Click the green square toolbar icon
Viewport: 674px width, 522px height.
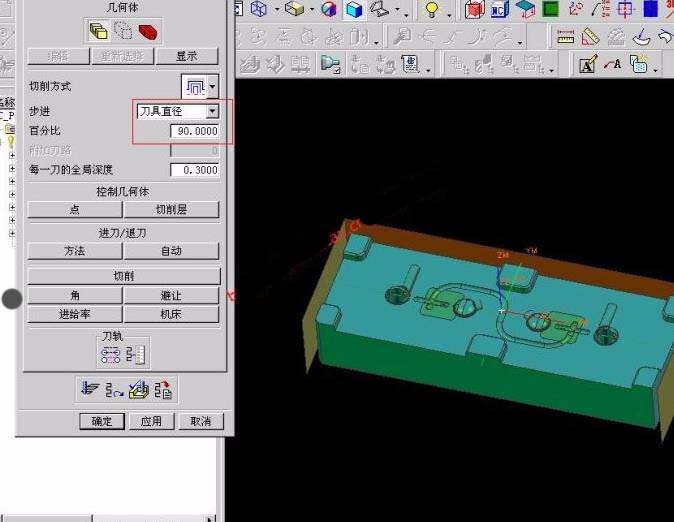pos(551,9)
